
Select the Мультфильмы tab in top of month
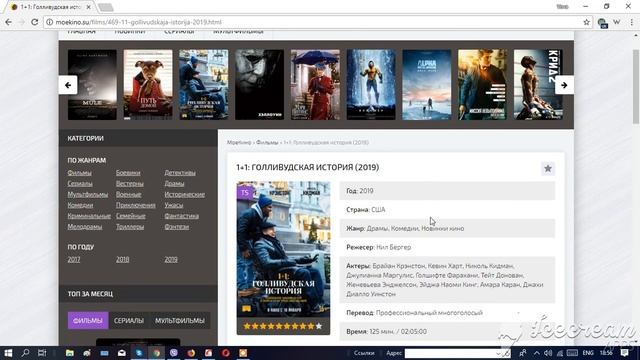coord(180,320)
